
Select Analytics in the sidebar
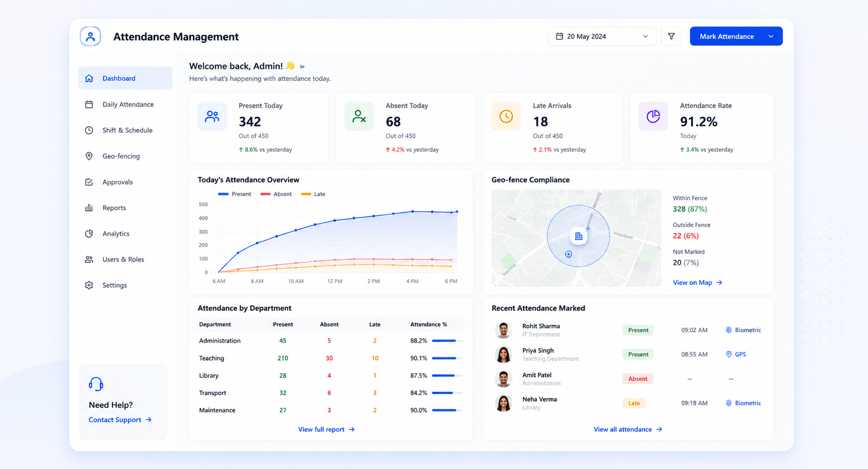point(125,233)
